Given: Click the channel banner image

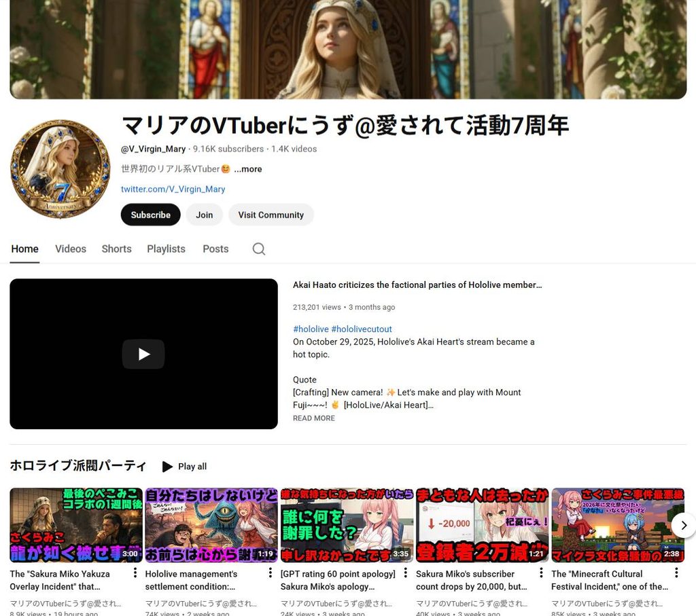Looking at the screenshot, I should pos(348,49).
